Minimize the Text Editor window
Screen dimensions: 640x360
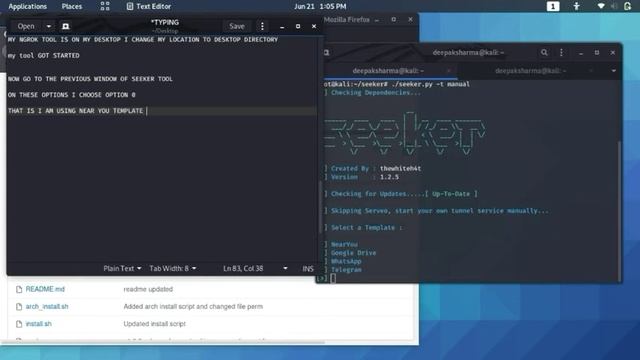point(282,27)
